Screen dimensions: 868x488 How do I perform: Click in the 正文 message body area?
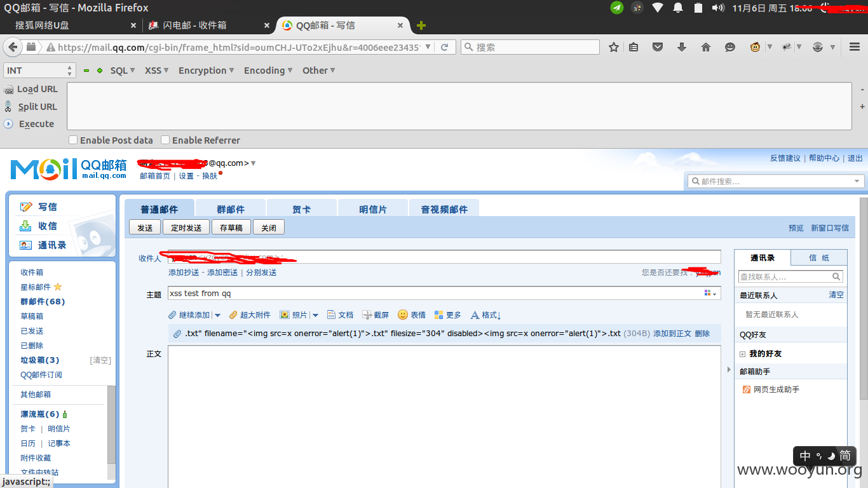pyautogui.click(x=444, y=416)
